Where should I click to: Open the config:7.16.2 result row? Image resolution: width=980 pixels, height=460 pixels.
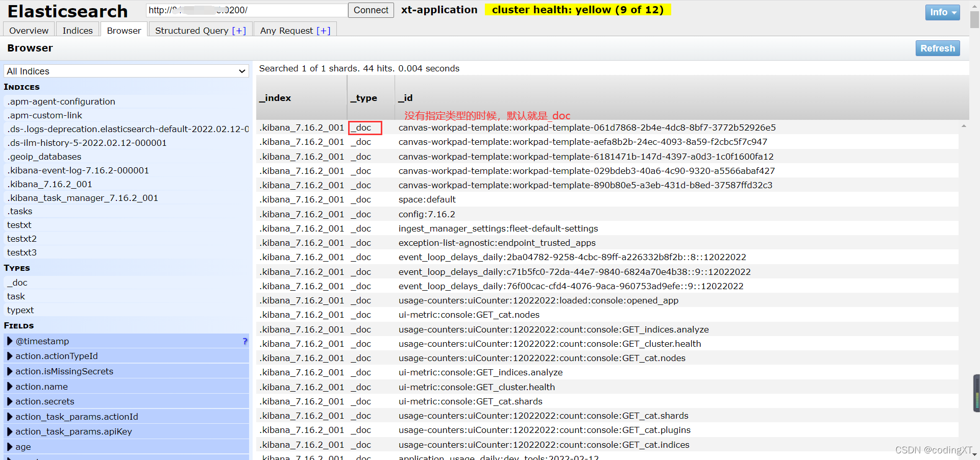point(607,214)
